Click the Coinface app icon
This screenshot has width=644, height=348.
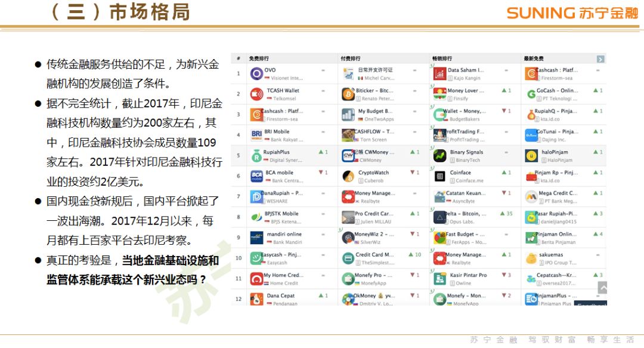[x=440, y=177]
